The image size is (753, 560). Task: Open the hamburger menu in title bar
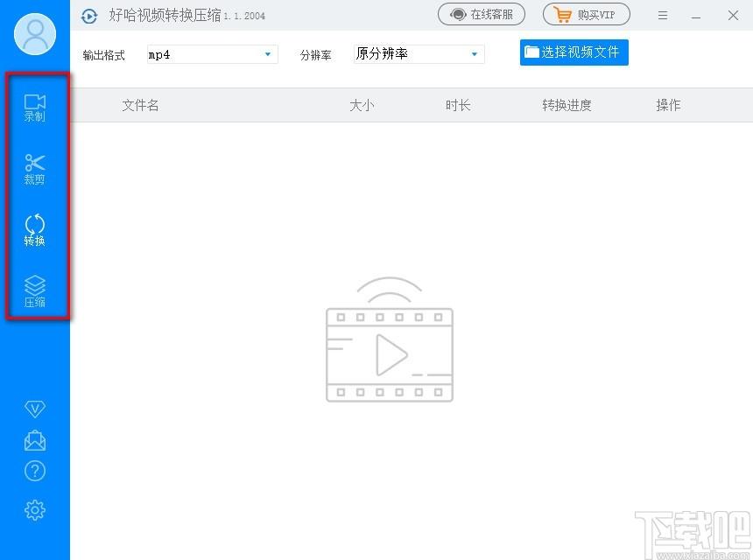click(663, 16)
